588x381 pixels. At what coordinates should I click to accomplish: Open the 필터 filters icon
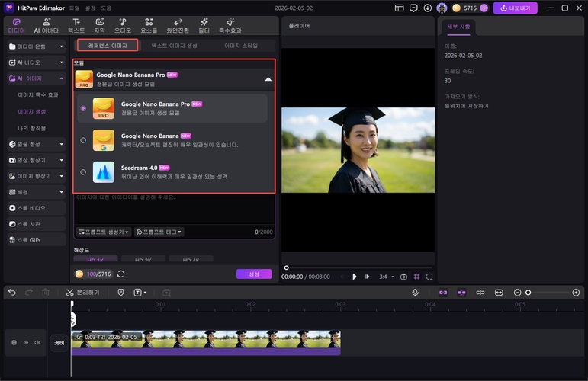[204, 26]
